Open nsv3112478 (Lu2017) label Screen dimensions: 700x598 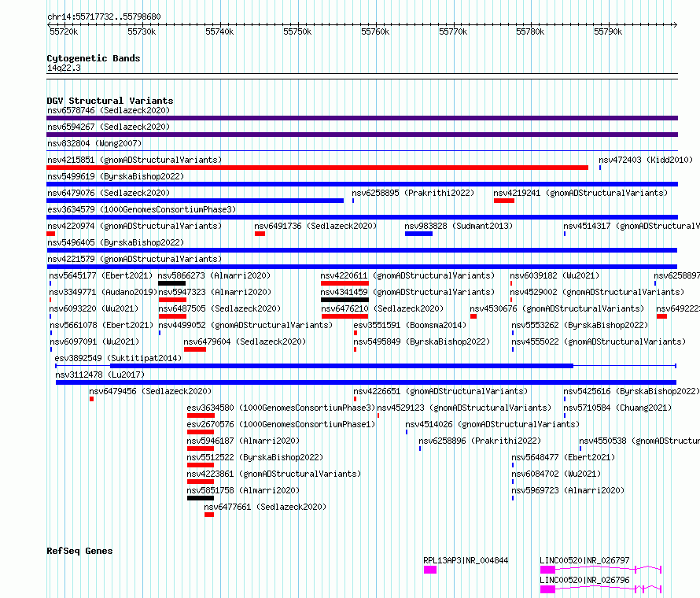pos(100,375)
